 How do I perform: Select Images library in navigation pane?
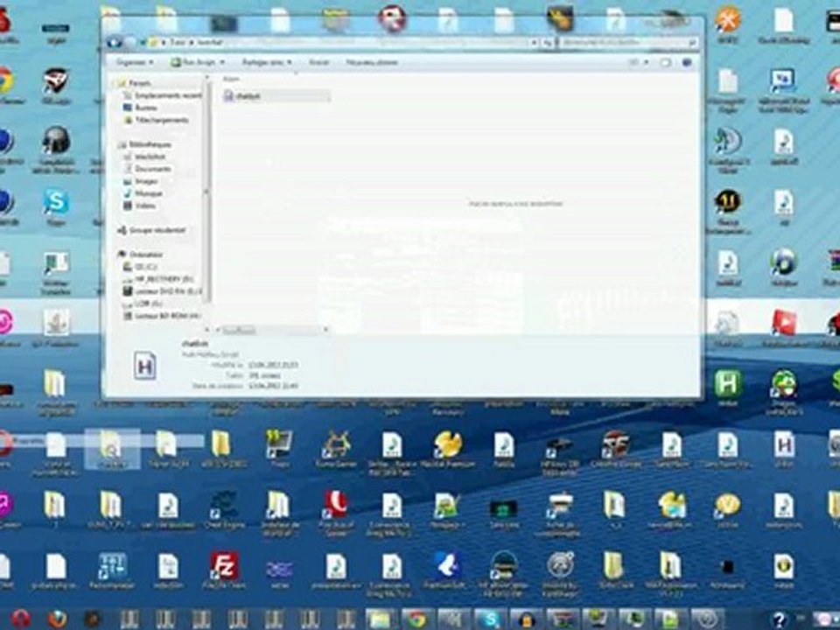[x=141, y=181]
